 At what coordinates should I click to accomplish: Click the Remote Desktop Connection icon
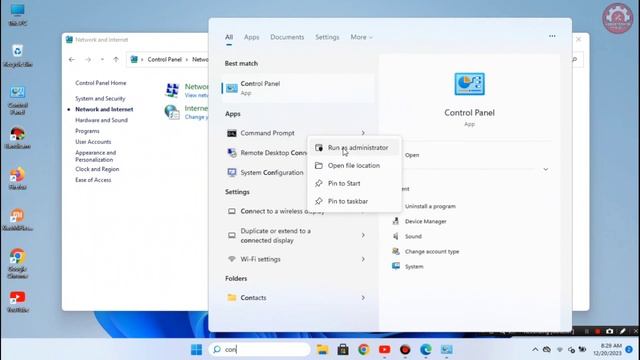coord(231,153)
